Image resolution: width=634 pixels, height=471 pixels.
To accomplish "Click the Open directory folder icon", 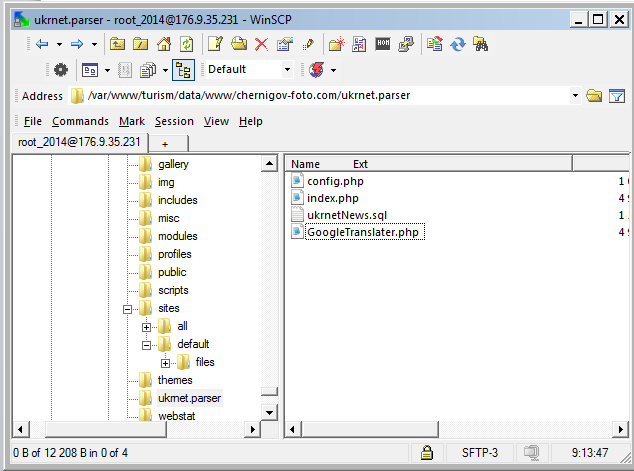I will [594, 95].
